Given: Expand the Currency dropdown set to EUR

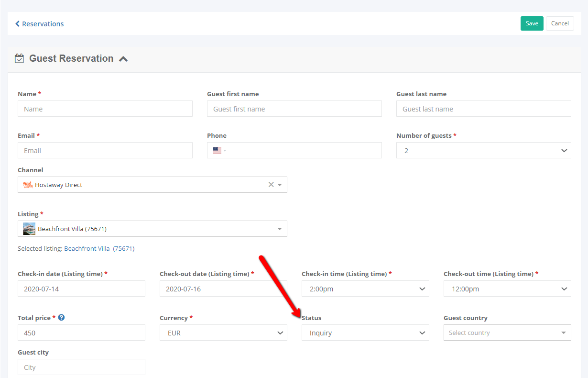Looking at the screenshot, I should [x=223, y=333].
